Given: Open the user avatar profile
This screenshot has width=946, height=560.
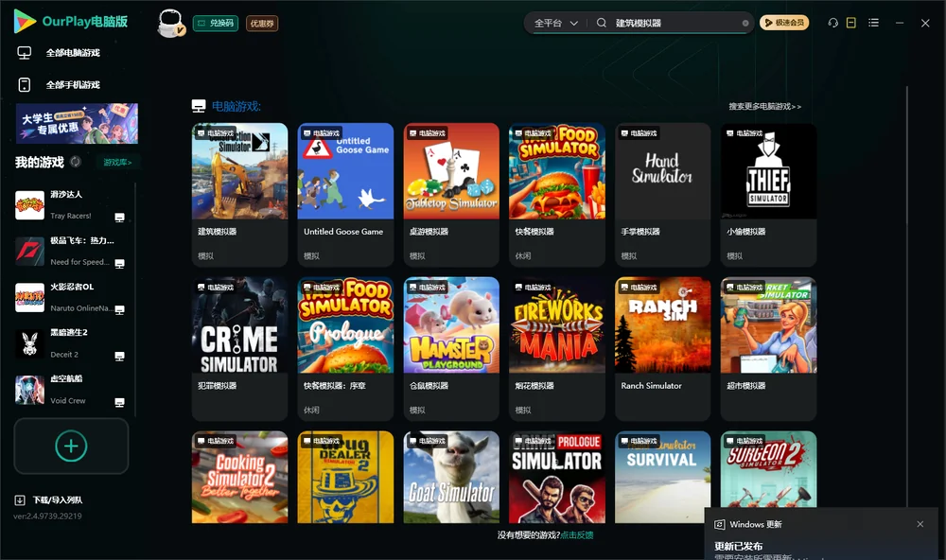Looking at the screenshot, I should pos(170,23).
